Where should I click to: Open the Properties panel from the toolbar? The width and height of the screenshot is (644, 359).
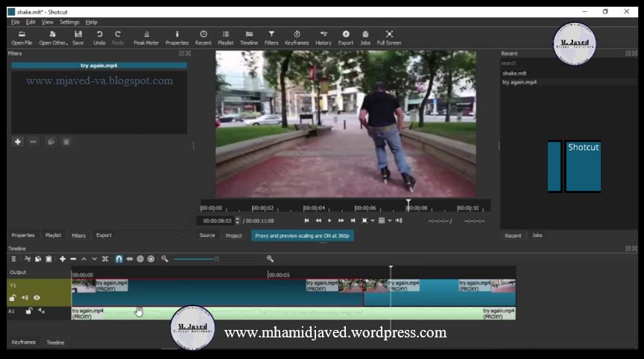(177, 38)
